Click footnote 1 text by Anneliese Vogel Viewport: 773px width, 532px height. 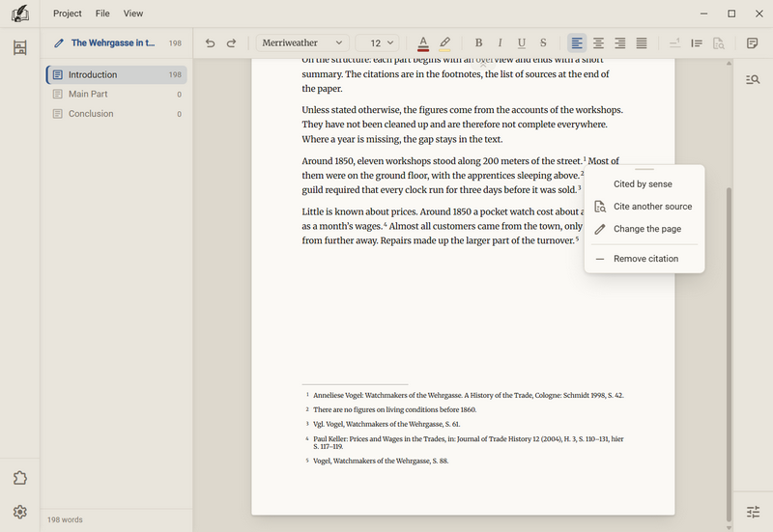(469, 395)
